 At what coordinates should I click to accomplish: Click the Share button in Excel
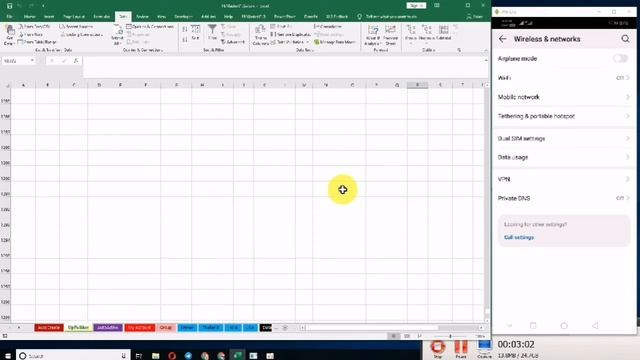coord(475,17)
